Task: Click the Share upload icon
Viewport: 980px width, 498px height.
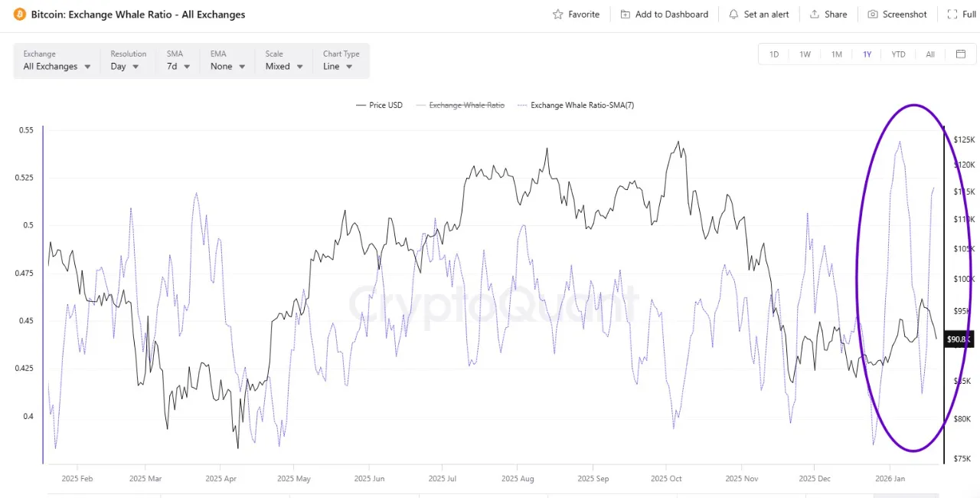Action: pyautogui.click(x=816, y=14)
